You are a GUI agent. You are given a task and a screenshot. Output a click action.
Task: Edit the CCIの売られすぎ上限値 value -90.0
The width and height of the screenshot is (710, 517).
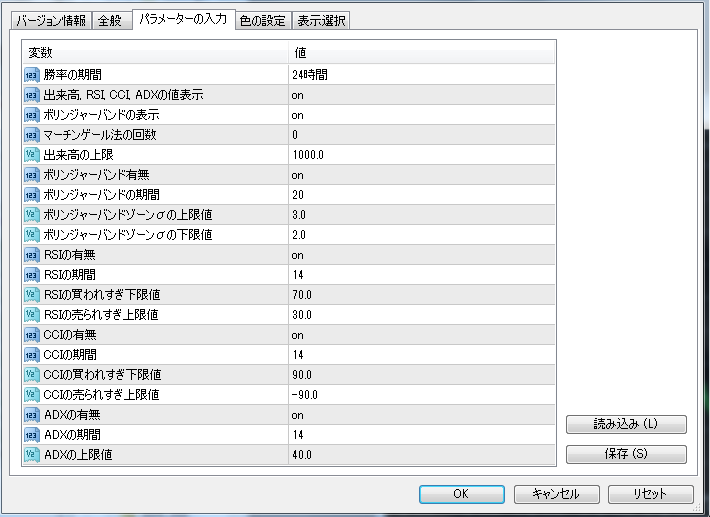pos(422,395)
